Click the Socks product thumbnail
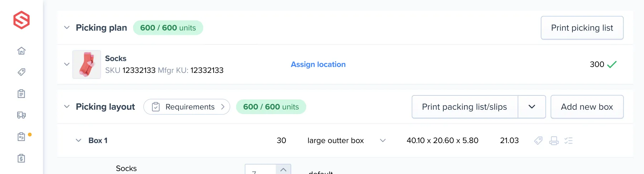644x174 pixels. (x=87, y=65)
